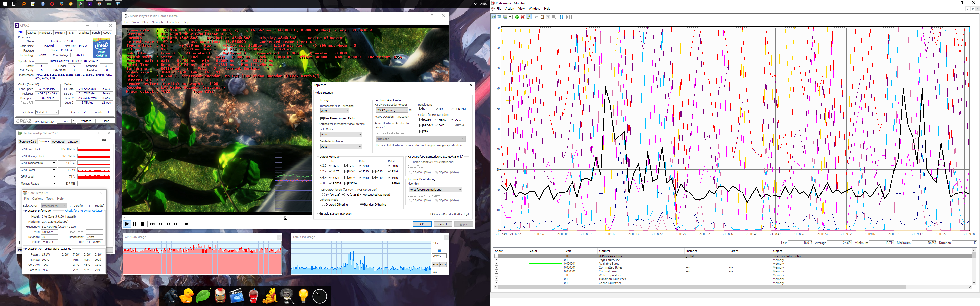Toggle the highlight pencil icon in Performance Monitor
This screenshot has height=306, width=980.
pos(529,17)
